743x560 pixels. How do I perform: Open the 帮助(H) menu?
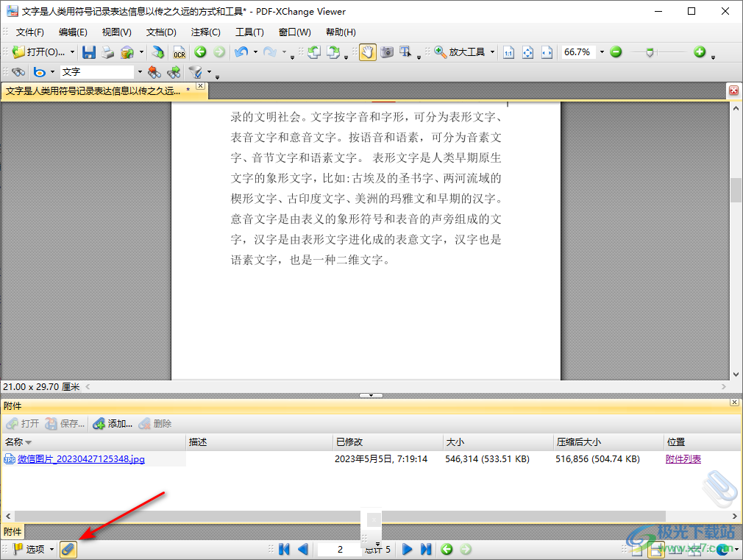coord(341,32)
